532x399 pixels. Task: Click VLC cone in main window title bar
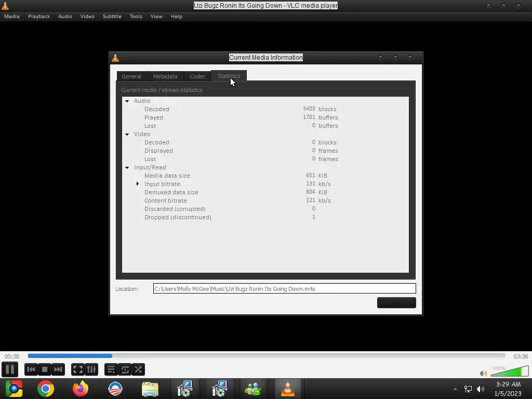click(x=5, y=5)
